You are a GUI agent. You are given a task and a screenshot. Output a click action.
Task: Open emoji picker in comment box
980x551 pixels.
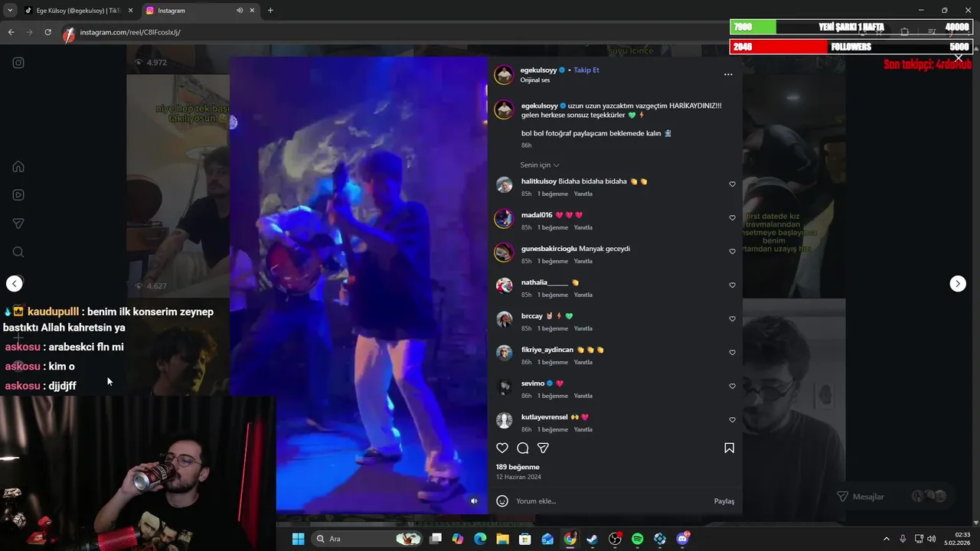(502, 501)
